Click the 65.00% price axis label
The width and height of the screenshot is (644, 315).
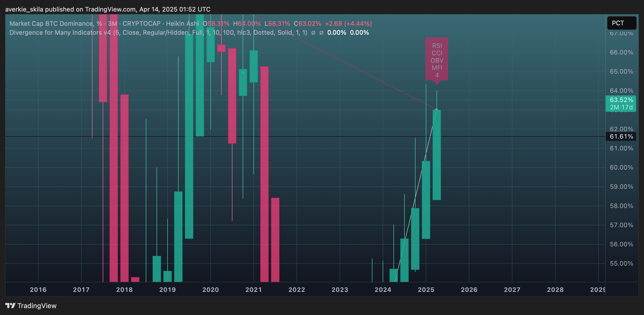tap(621, 72)
